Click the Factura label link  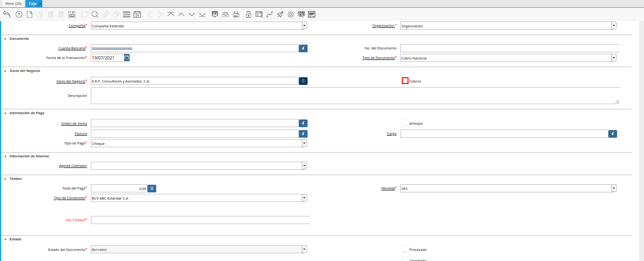[81, 134]
